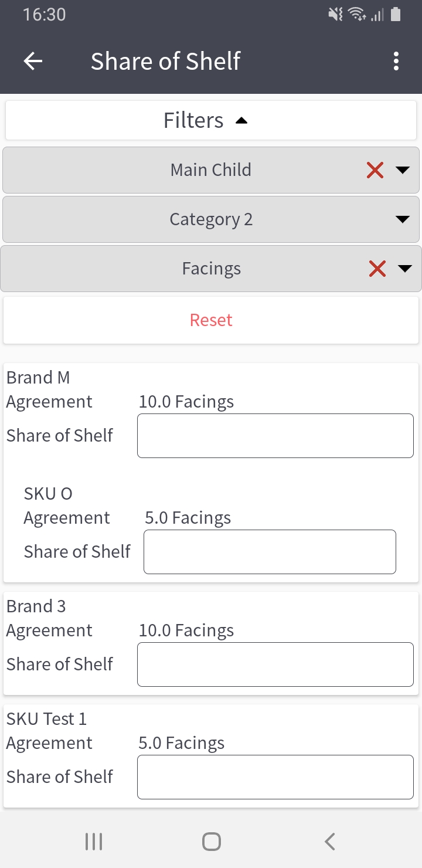Collapse the Filters section
The width and height of the screenshot is (422, 868).
tap(211, 120)
